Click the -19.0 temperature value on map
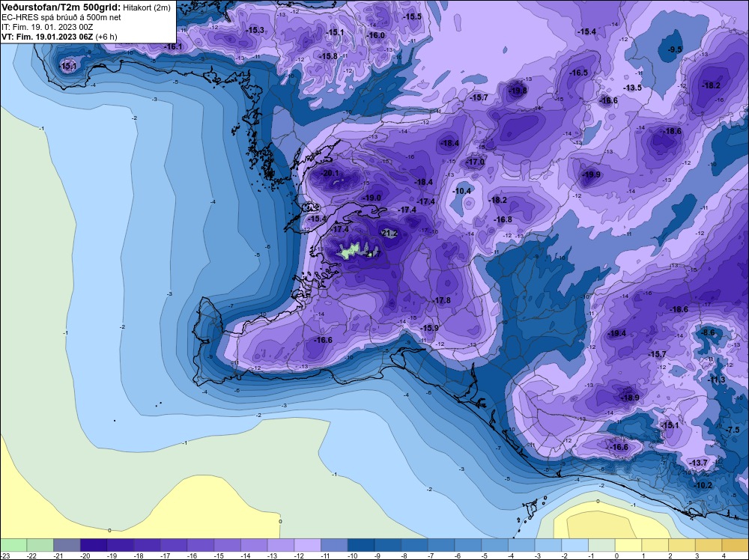749x560 pixels. click(x=372, y=198)
